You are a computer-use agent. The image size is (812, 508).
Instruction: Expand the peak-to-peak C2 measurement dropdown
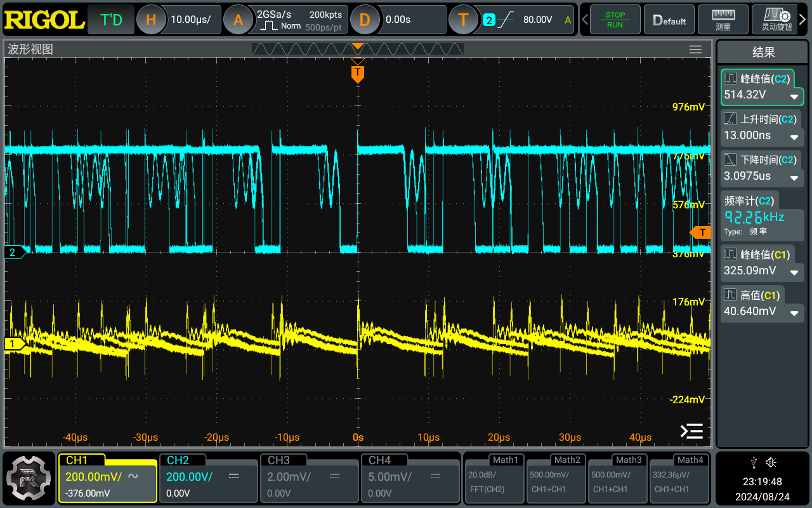point(794,97)
